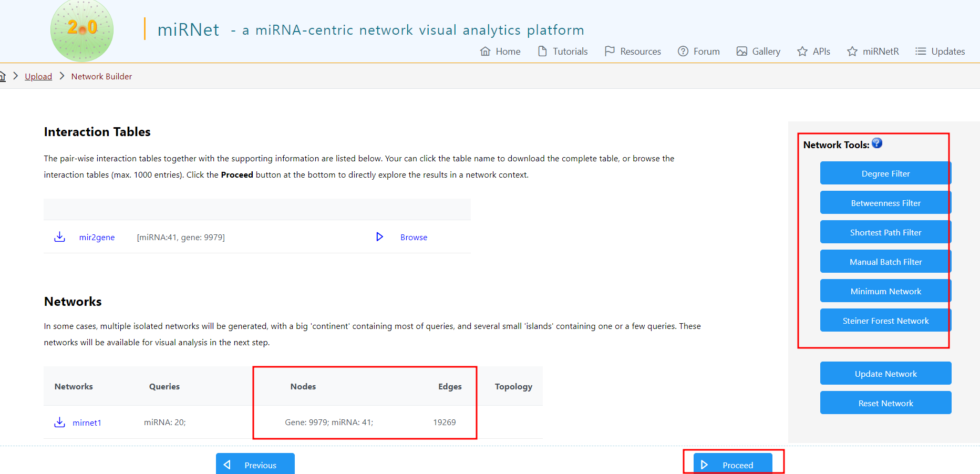Click the mir2gene download icon
This screenshot has height=474, width=980.
60,237
